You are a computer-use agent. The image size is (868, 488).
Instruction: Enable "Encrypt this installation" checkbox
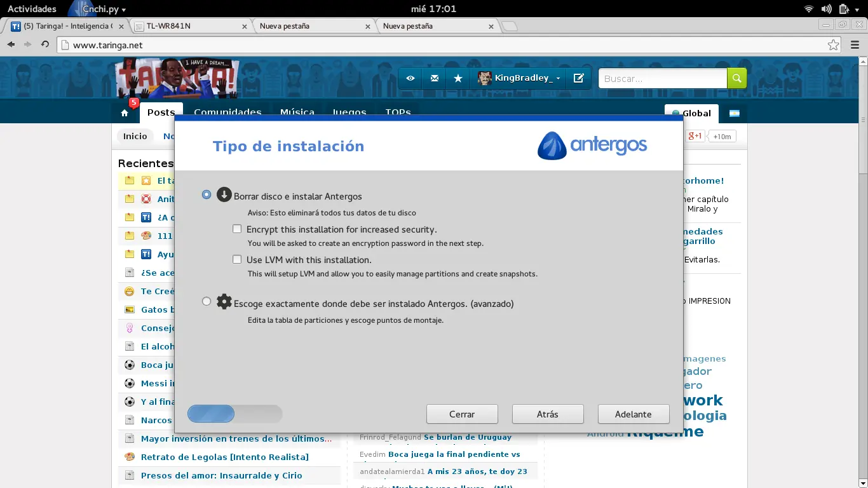tap(237, 229)
